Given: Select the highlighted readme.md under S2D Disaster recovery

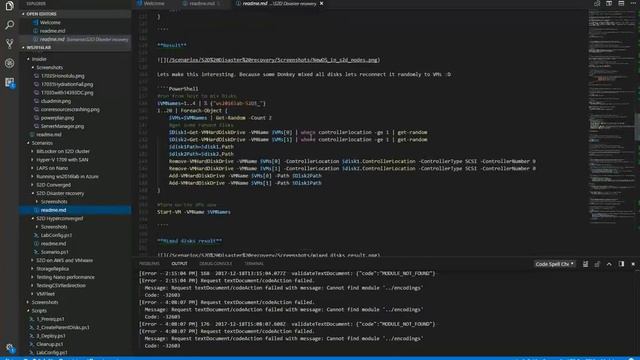Looking at the screenshot, I should click(75, 210).
